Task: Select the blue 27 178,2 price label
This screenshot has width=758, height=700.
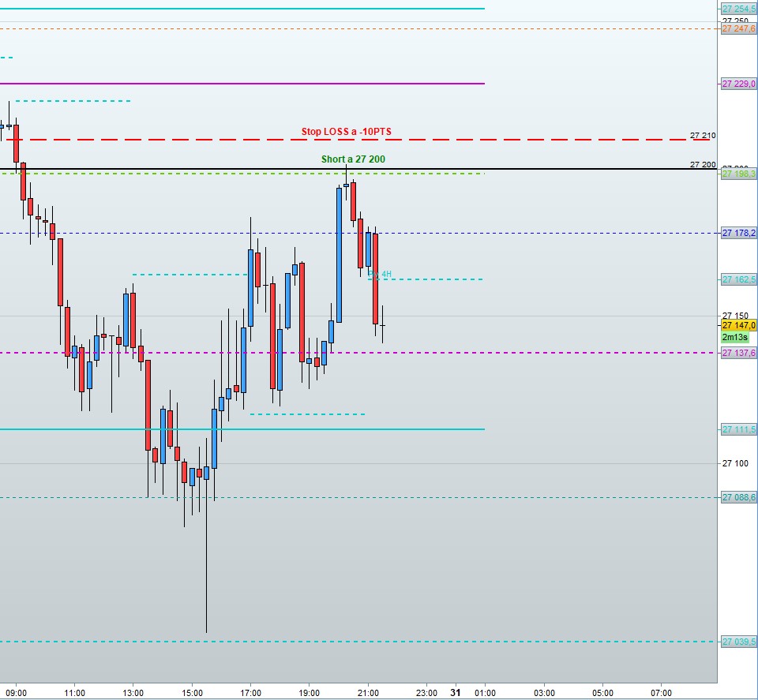Action: coord(739,234)
